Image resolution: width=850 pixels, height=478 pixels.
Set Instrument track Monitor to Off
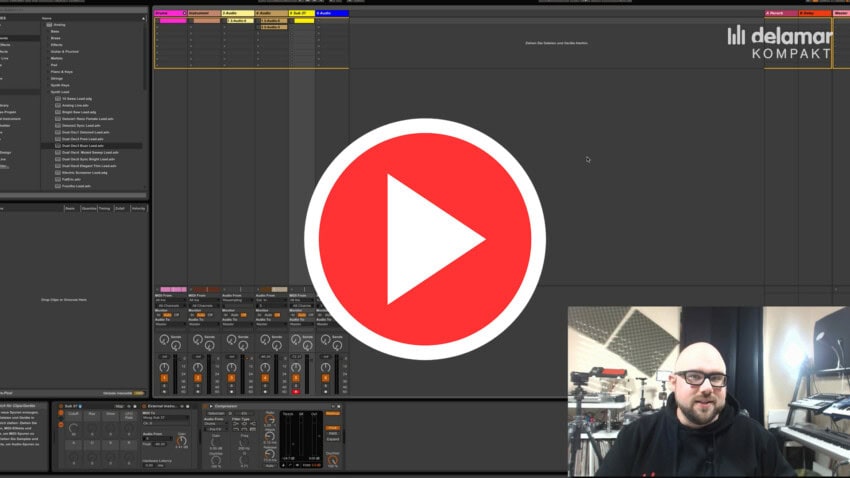click(x=210, y=315)
